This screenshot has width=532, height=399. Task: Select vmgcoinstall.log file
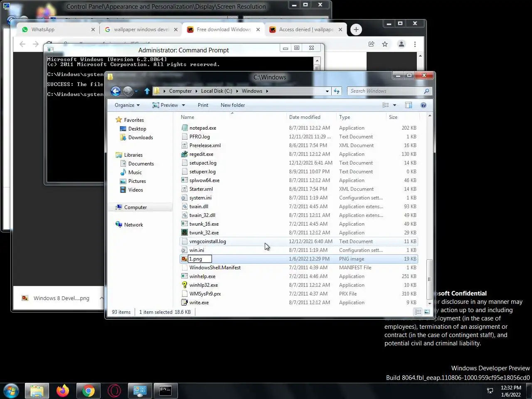207,241
